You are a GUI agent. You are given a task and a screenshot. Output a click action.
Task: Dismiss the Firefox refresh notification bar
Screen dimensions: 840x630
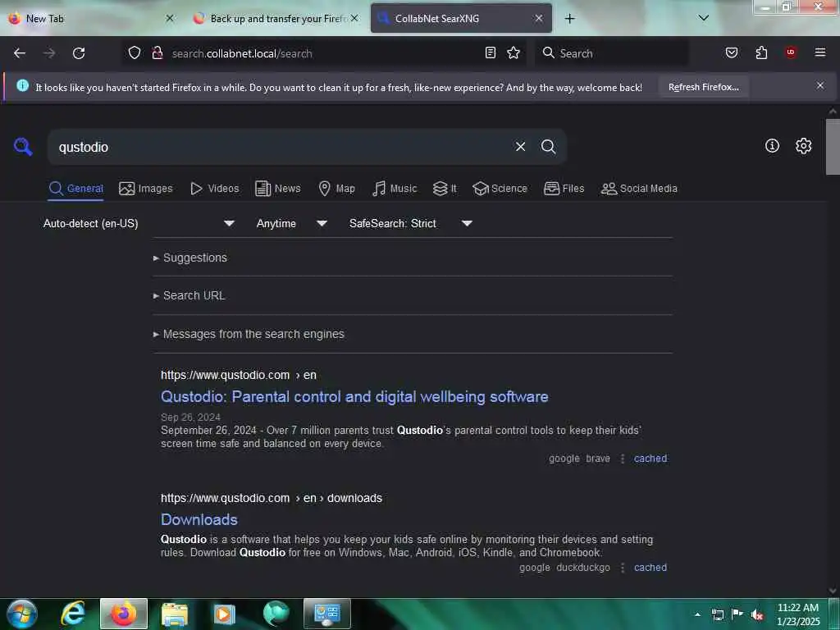point(820,85)
